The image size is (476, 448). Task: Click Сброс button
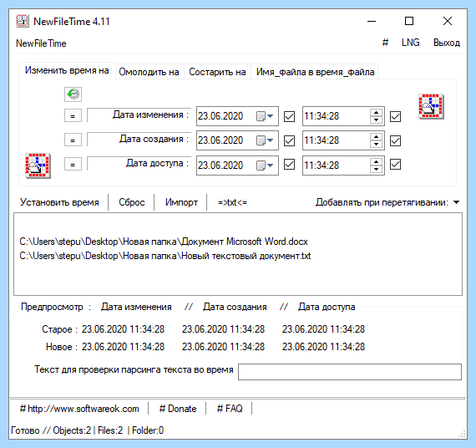132,202
